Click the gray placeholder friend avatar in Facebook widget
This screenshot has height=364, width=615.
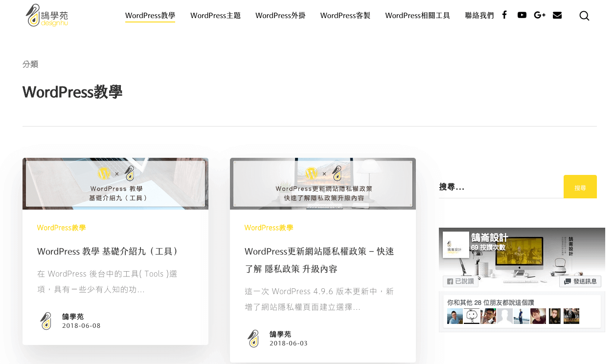tap(505, 316)
